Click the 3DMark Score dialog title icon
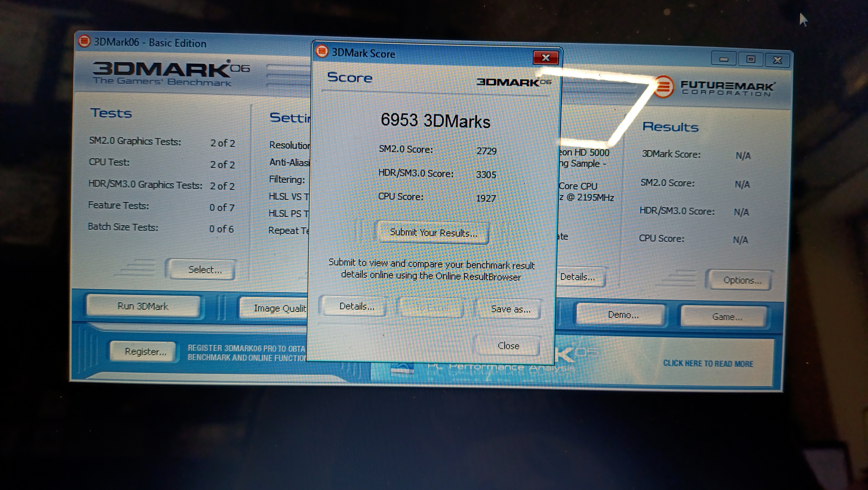The image size is (868, 490). click(x=322, y=52)
